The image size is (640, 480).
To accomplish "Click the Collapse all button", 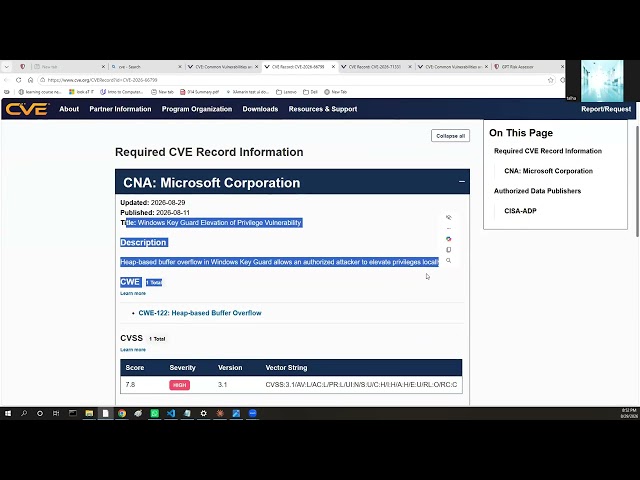I will coord(450,136).
